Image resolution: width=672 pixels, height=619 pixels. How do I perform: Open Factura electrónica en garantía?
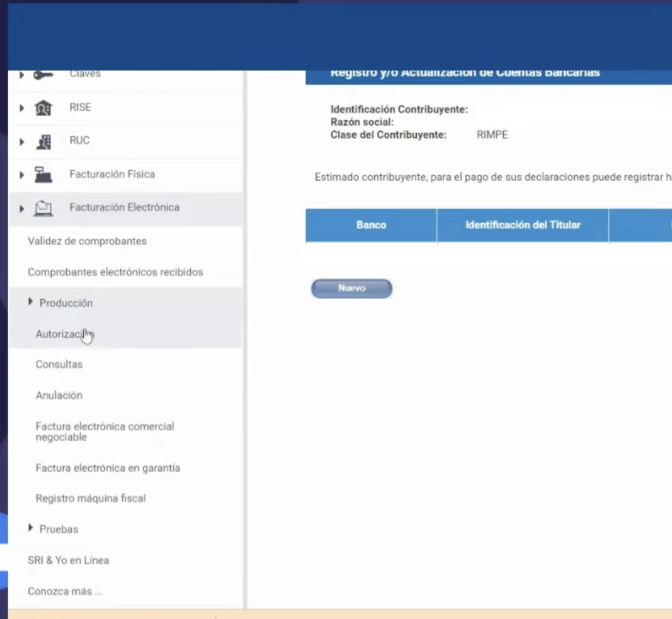(x=108, y=468)
